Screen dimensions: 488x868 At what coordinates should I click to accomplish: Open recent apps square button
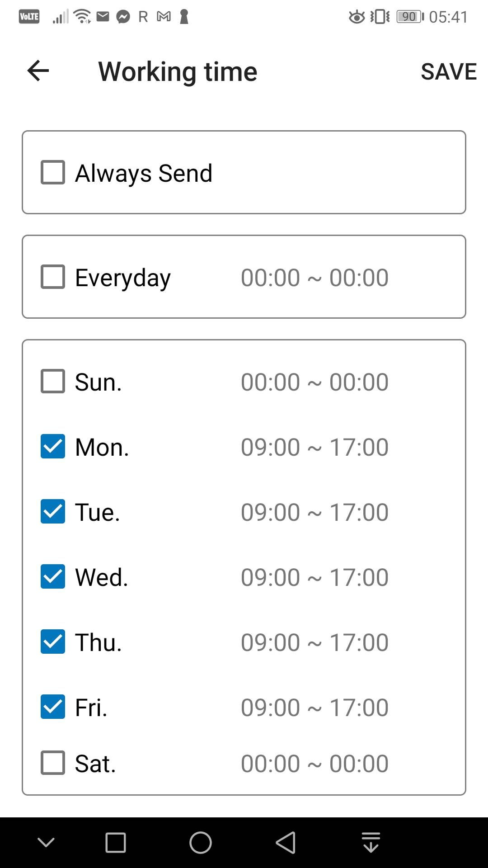click(116, 843)
